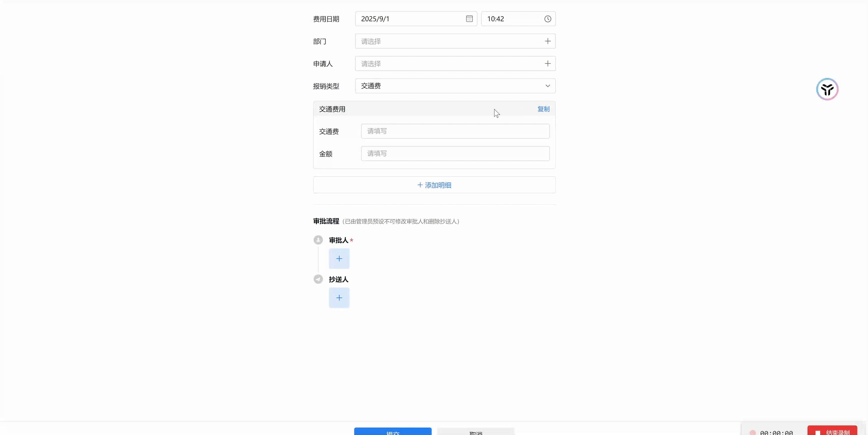Open the calendar picker for 费用日期

click(x=469, y=19)
